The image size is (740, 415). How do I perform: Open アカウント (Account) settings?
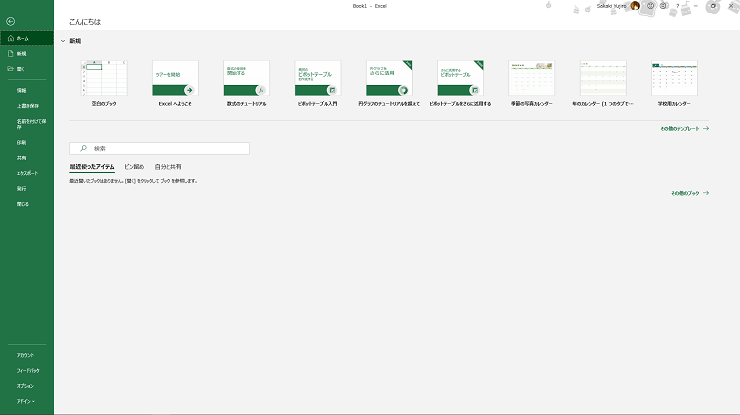(27, 355)
